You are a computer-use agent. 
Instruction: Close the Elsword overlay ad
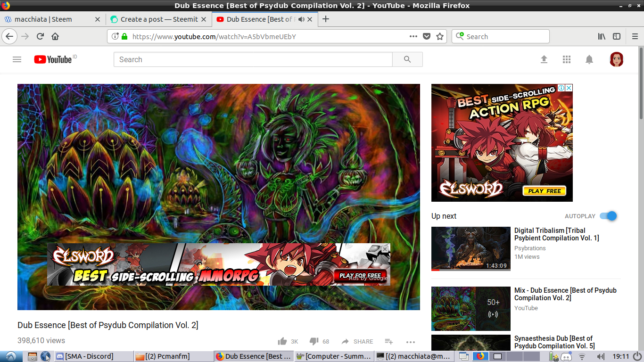click(x=385, y=248)
